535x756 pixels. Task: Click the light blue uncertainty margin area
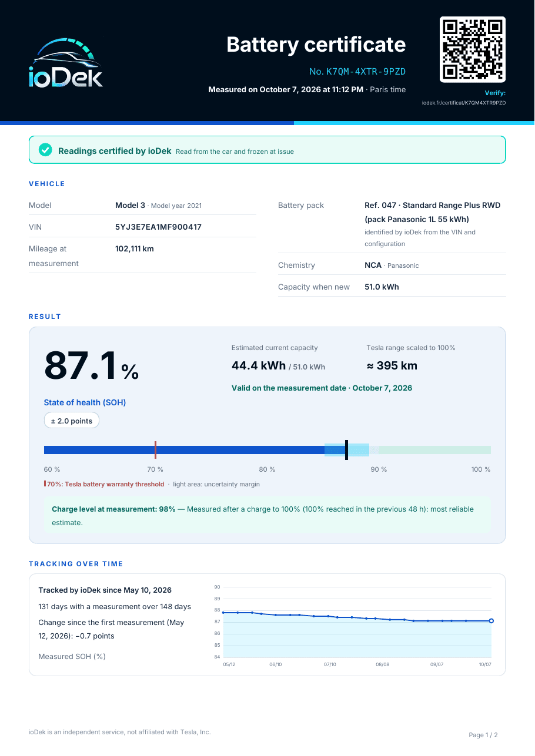click(347, 450)
